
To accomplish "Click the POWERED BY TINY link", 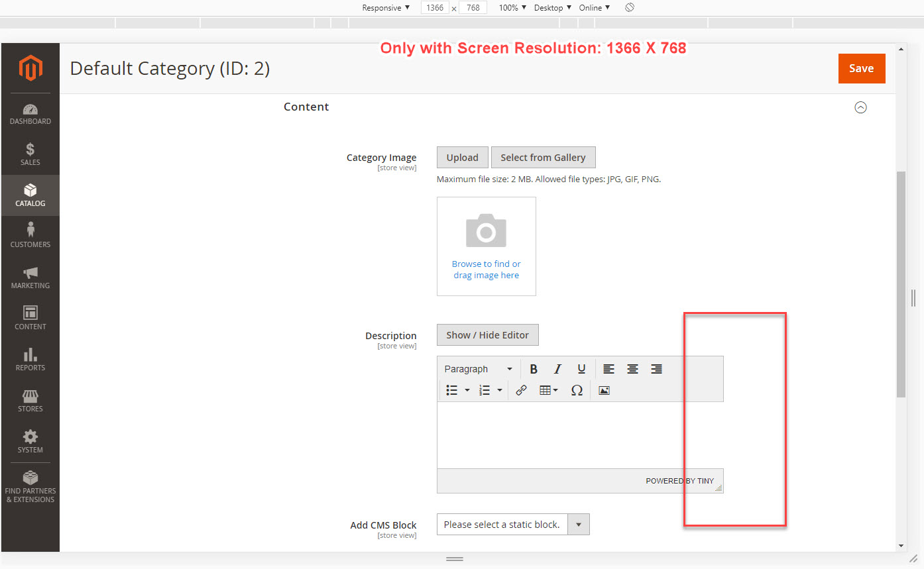I will point(679,481).
